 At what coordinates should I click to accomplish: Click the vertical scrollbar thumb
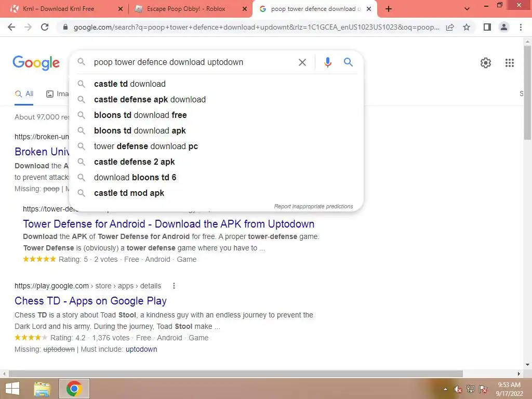coord(527,91)
